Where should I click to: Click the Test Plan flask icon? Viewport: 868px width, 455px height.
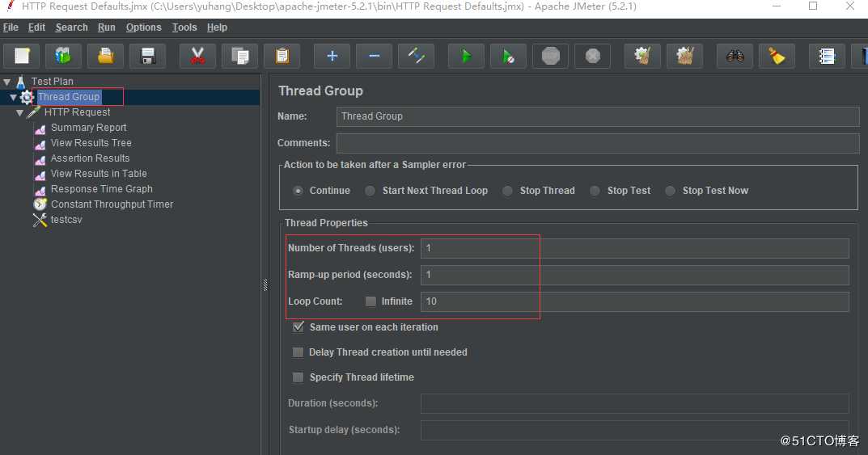coord(20,82)
